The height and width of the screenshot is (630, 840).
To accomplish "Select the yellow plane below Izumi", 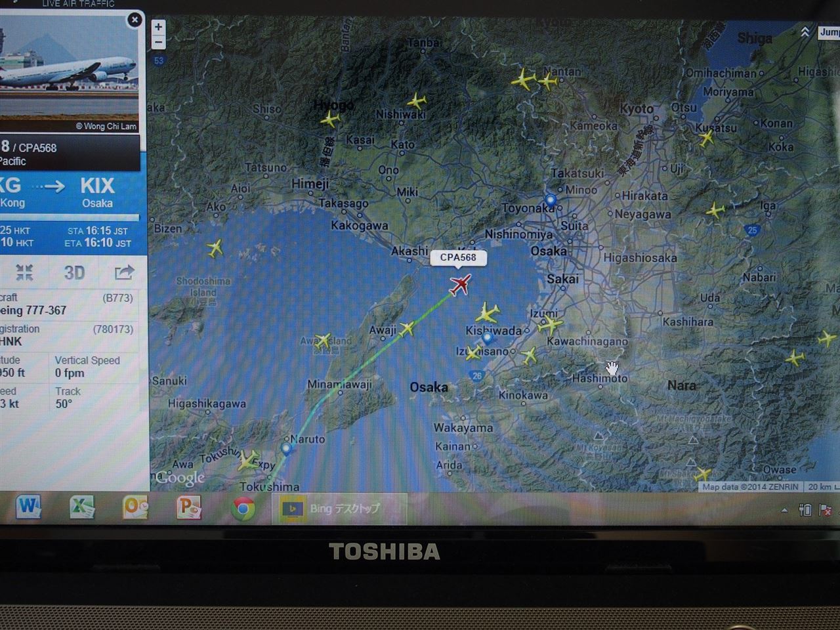I will coord(550,324).
